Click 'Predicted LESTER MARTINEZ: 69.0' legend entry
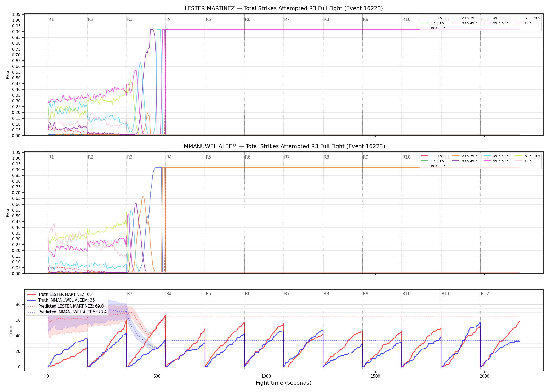This screenshot has width=549, height=392. (66, 306)
